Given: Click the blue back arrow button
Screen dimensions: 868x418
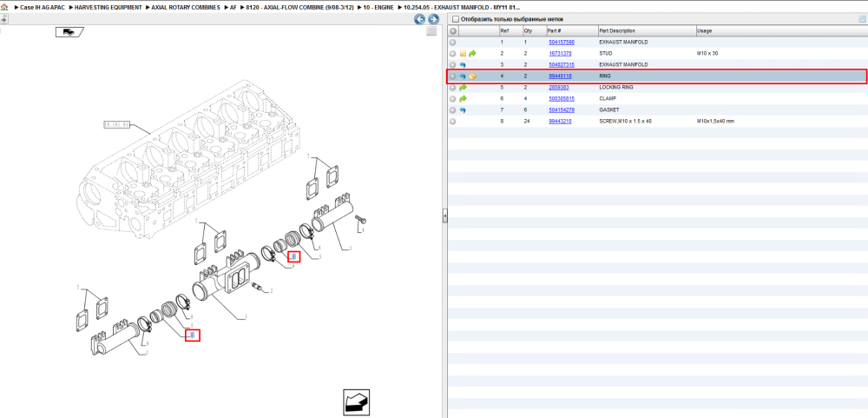Looking at the screenshot, I should click(x=419, y=19).
